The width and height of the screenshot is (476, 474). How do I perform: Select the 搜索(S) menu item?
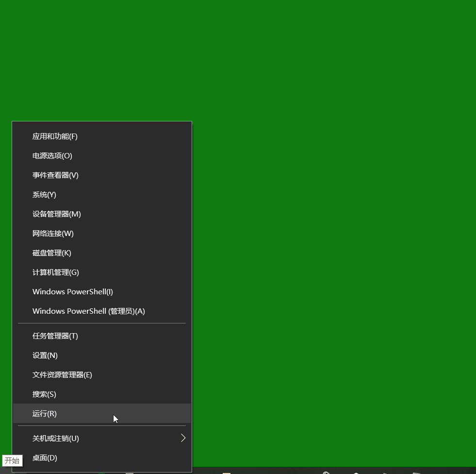pyautogui.click(x=102, y=394)
